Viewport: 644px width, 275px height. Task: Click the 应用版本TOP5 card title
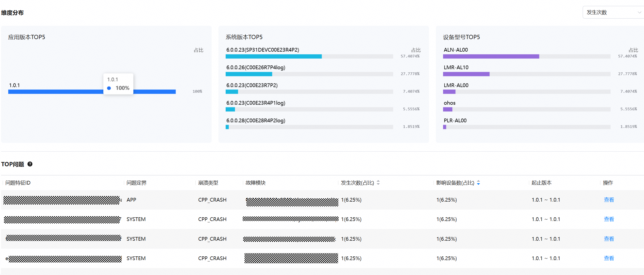27,37
